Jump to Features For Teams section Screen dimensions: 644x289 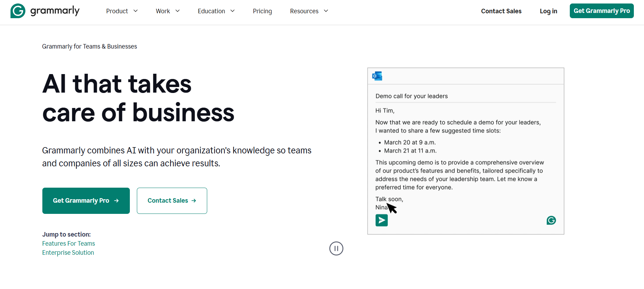click(x=69, y=244)
